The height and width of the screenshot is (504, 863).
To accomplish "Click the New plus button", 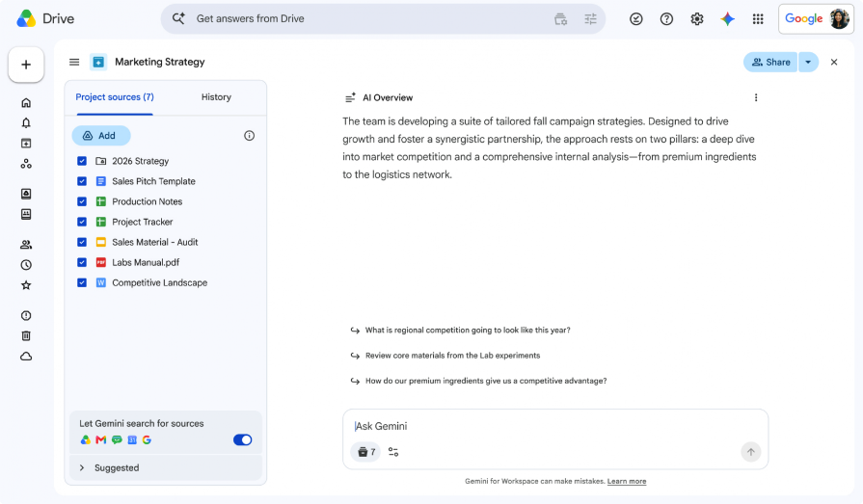I will pyautogui.click(x=26, y=65).
